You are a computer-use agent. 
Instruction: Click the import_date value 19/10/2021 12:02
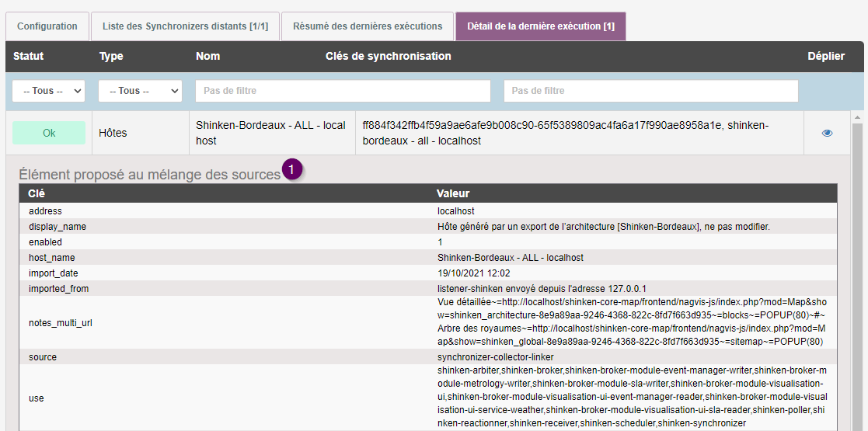pos(473,273)
